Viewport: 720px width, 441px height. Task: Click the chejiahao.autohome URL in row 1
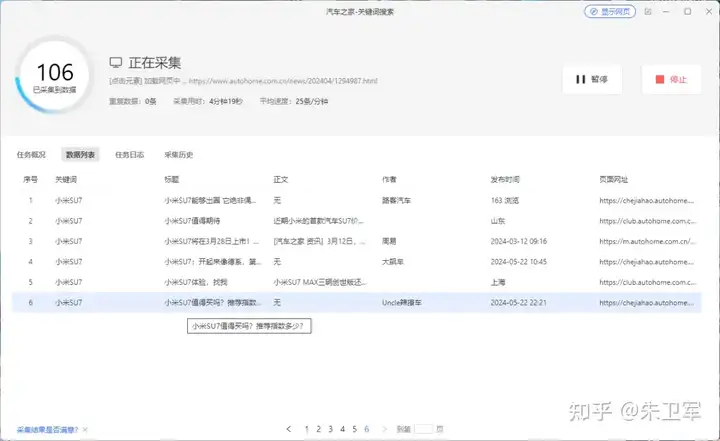[647, 201]
